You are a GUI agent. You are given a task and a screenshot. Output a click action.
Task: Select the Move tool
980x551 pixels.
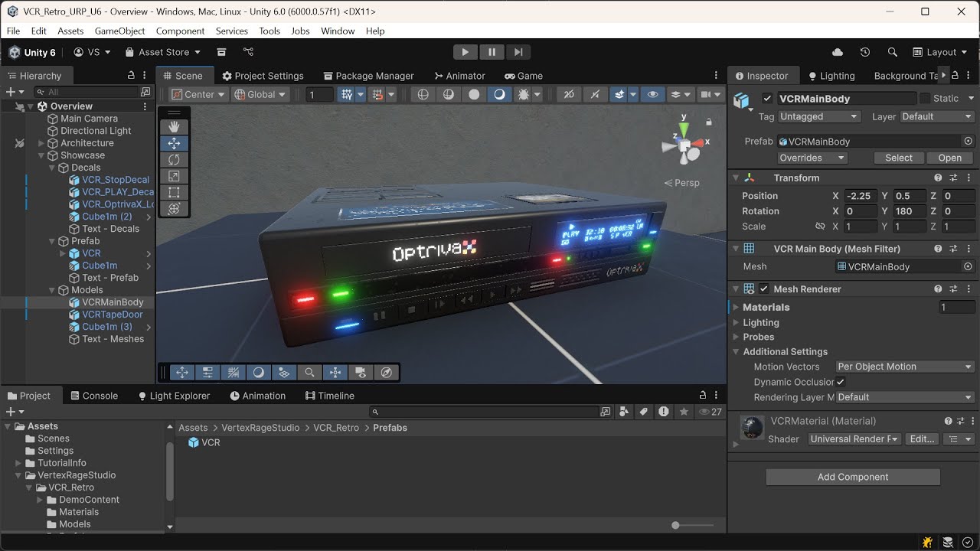click(x=174, y=143)
